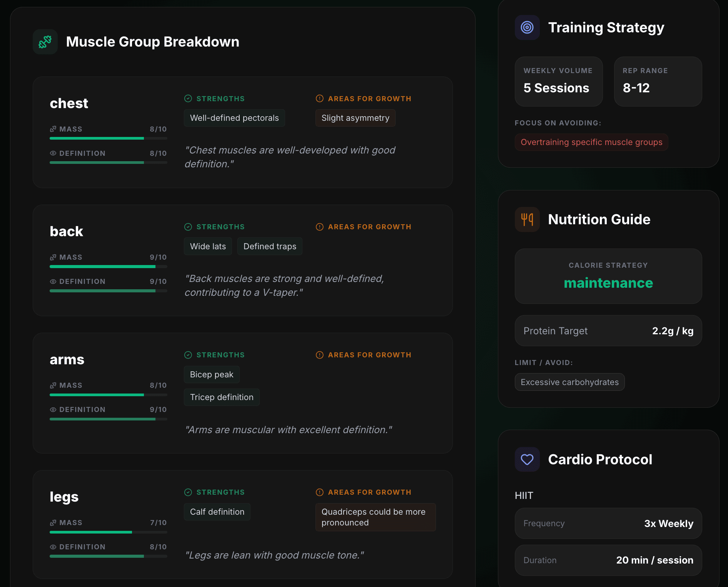Select the Slight asymmetry tag
This screenshot has height=587, width=728.
point(355,118)
